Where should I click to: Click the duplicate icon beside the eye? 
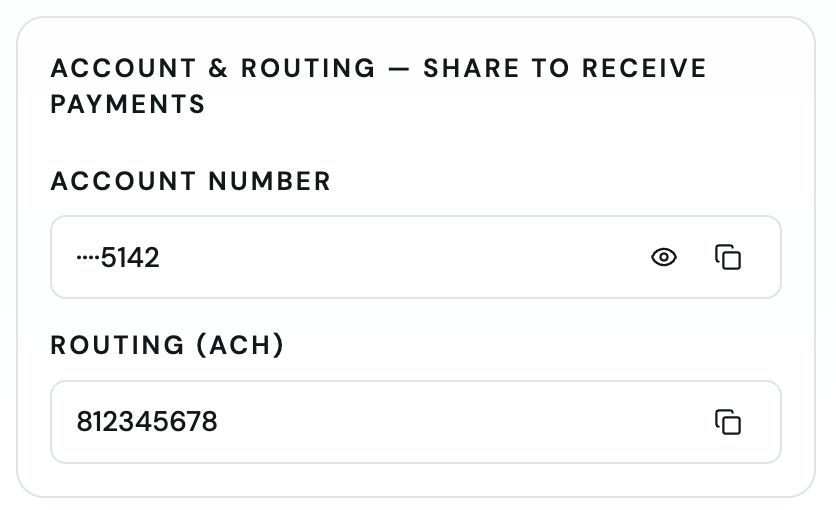point(728,257)
